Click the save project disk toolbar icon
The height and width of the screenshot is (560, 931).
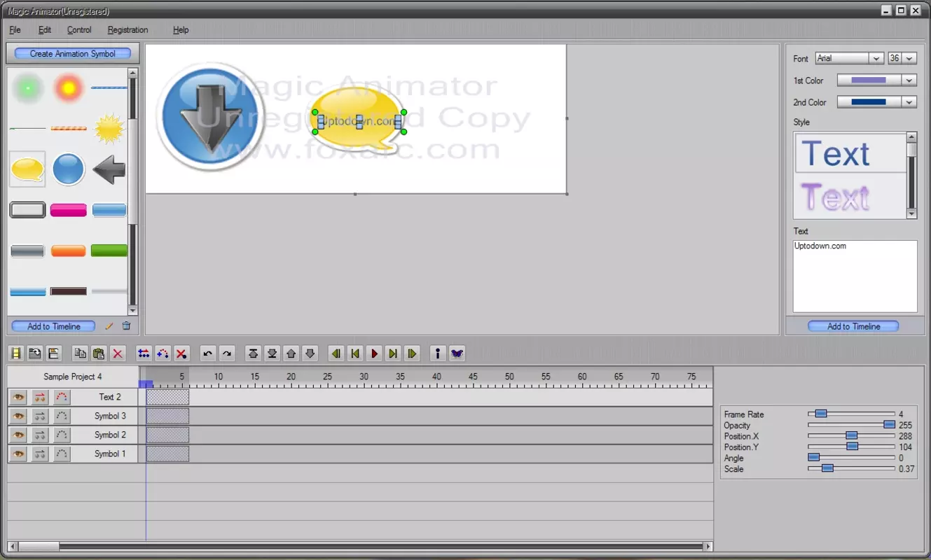(53, 353)
